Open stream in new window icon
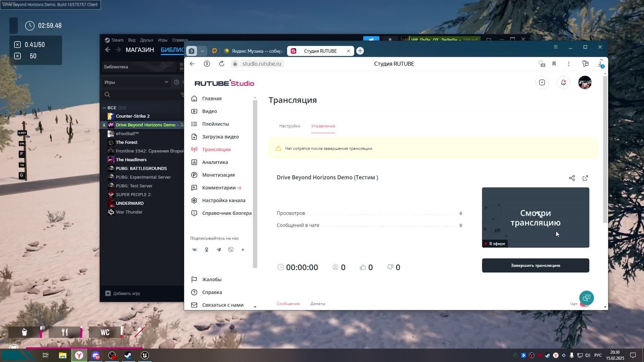Viewport: 644px width, 362px height. (585, 178)
